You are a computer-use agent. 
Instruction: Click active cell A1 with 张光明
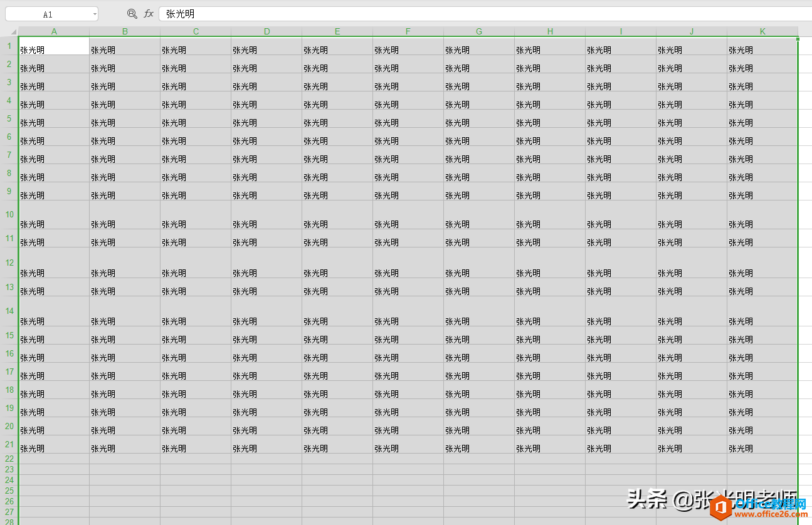coord(54,46)
